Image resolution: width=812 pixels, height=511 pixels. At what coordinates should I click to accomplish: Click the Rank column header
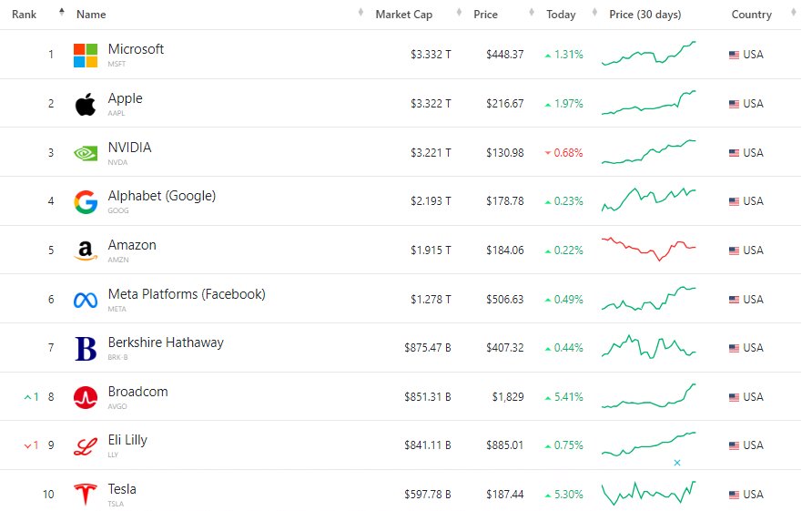(24, 15)
